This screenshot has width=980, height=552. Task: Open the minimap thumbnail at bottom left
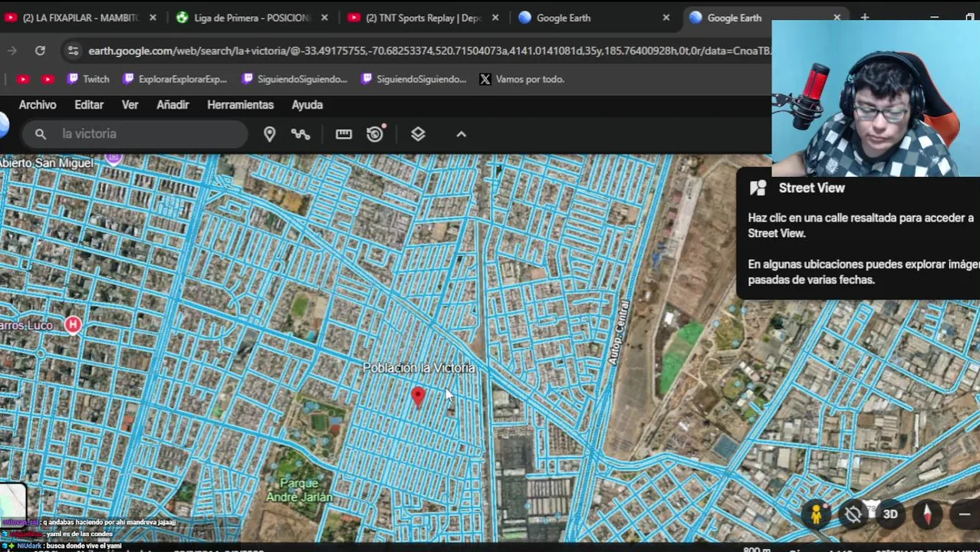tap(13, 501)
